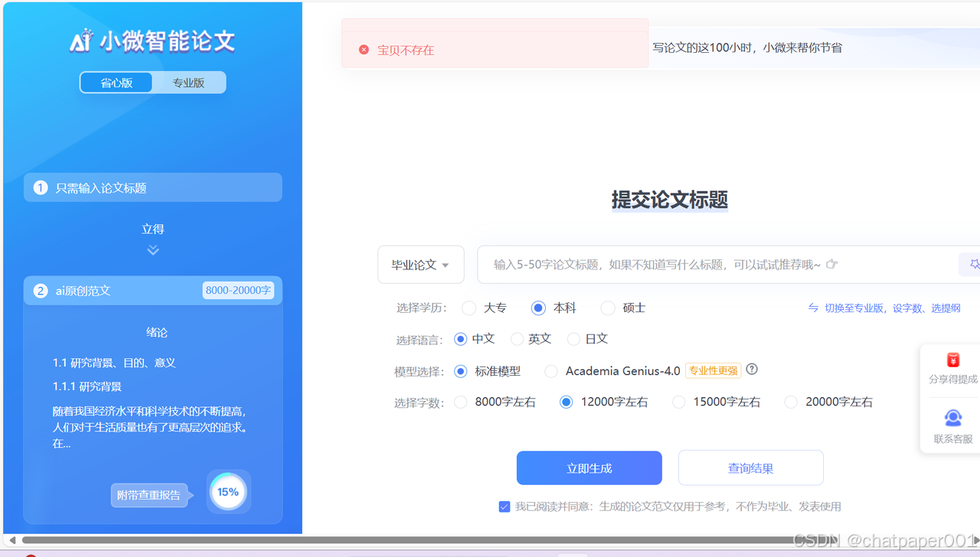Click the 只需输入论文标题 step row
The image size is (980, 557).
[x=153, y=187]
